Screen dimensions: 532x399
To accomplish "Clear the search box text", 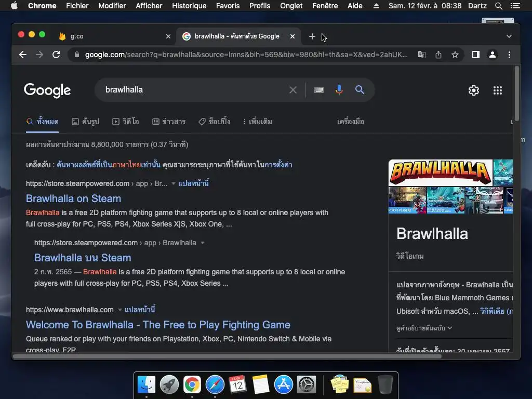I will [293, 90].
